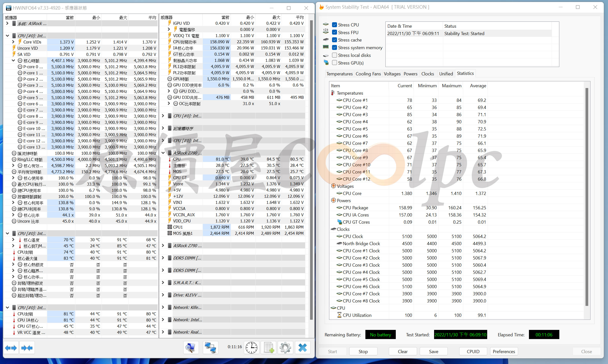Click the logging sheet icon with plus

[268, 348]
